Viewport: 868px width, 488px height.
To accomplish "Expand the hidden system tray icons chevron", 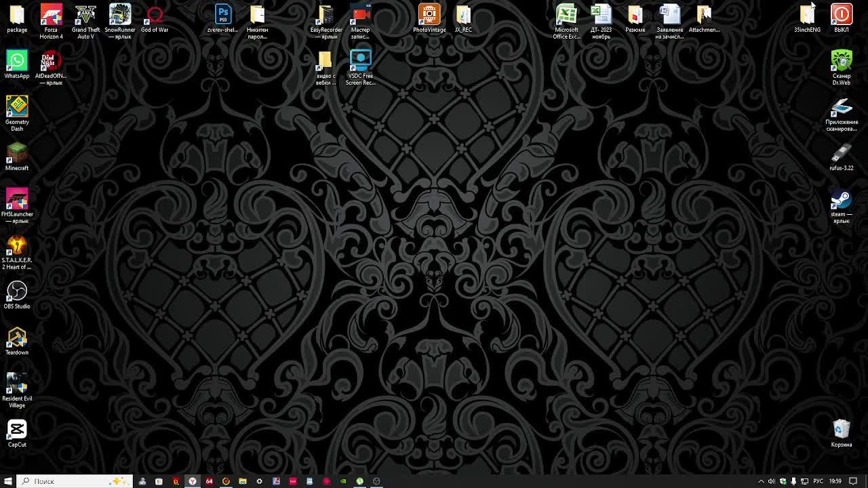I will coord(761,481).
